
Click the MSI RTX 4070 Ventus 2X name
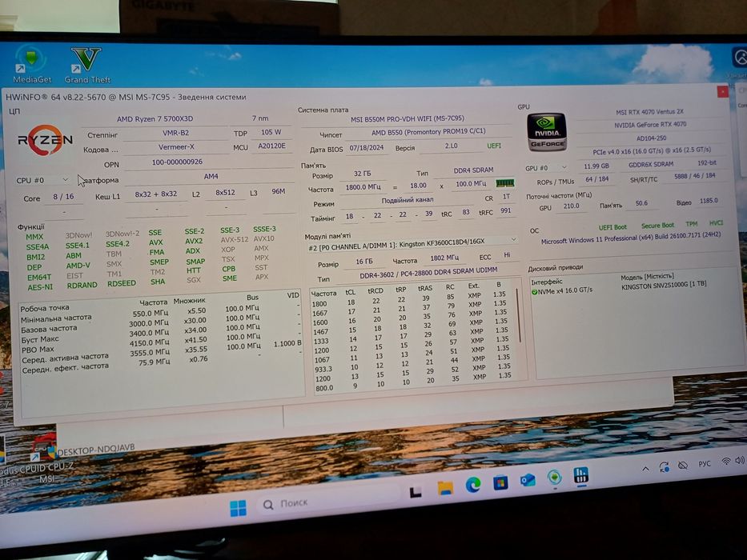[649, 112]
